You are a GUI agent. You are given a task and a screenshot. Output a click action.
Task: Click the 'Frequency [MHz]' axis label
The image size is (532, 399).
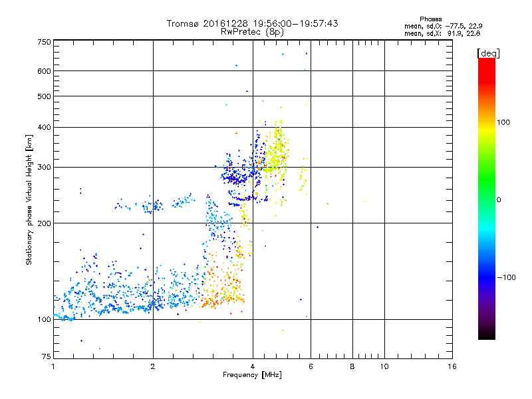[252, 375]
